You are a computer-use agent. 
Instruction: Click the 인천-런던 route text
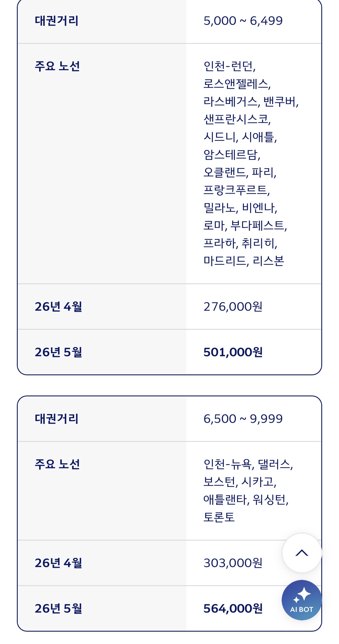(x=229, y=66)
